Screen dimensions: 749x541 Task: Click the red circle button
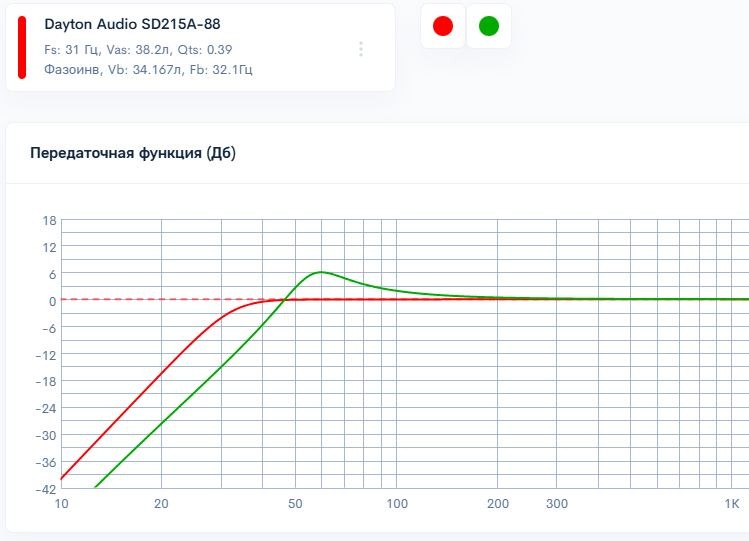[x=443, y=26]
